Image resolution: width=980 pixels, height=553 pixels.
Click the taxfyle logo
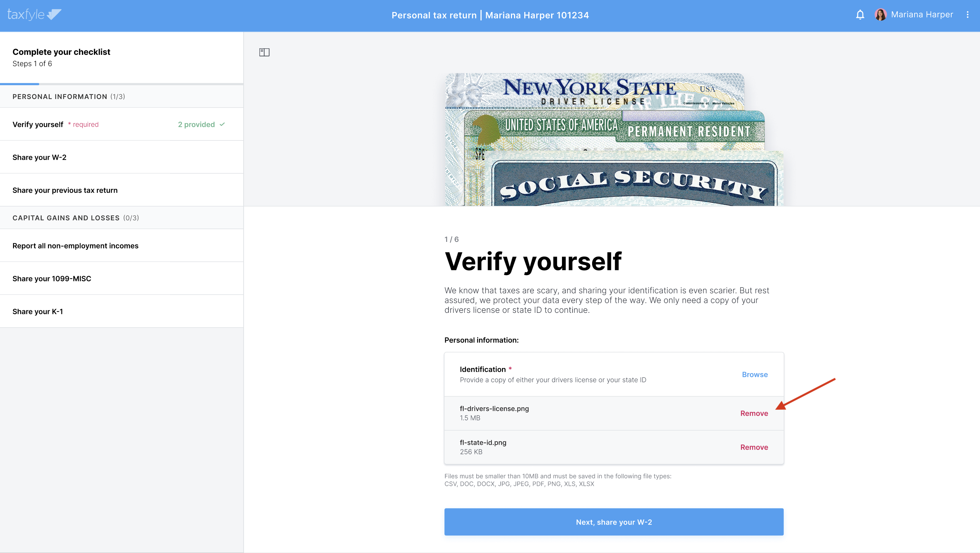click(x=34, y=14)
